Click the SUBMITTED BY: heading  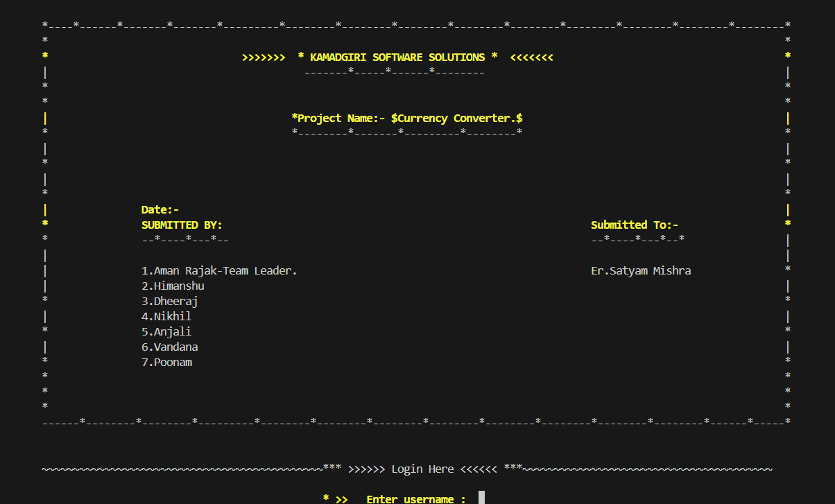pyautogui.click(x=182, y=225)
